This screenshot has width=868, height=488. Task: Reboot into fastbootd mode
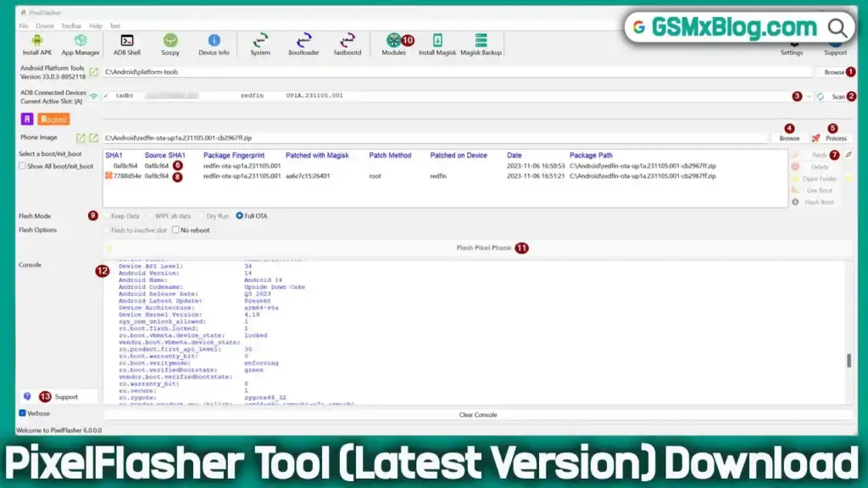(x=347, y=44)
